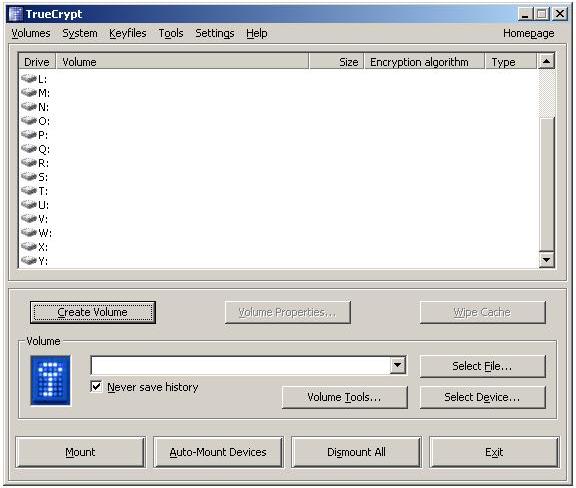Viewport: 576px width, 488px height.
Task: Click Auto-Mount Devices button
Action: (218, 452)
